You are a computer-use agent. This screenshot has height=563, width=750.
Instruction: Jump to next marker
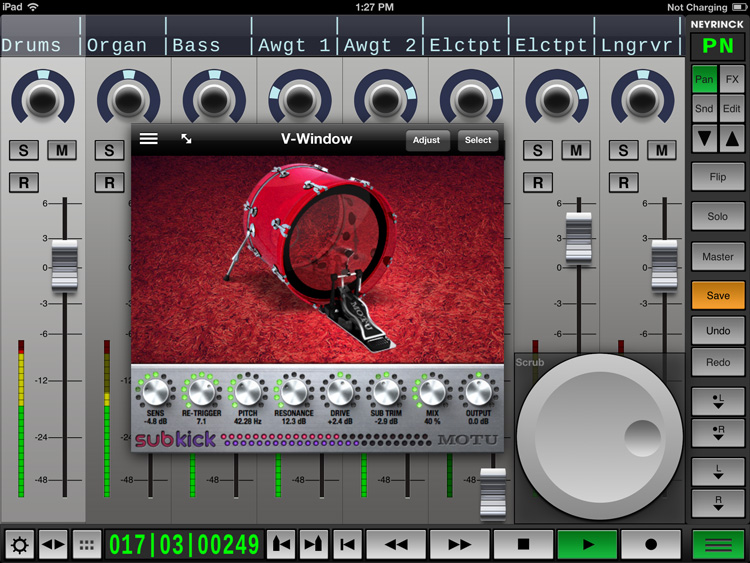[313, 545]
